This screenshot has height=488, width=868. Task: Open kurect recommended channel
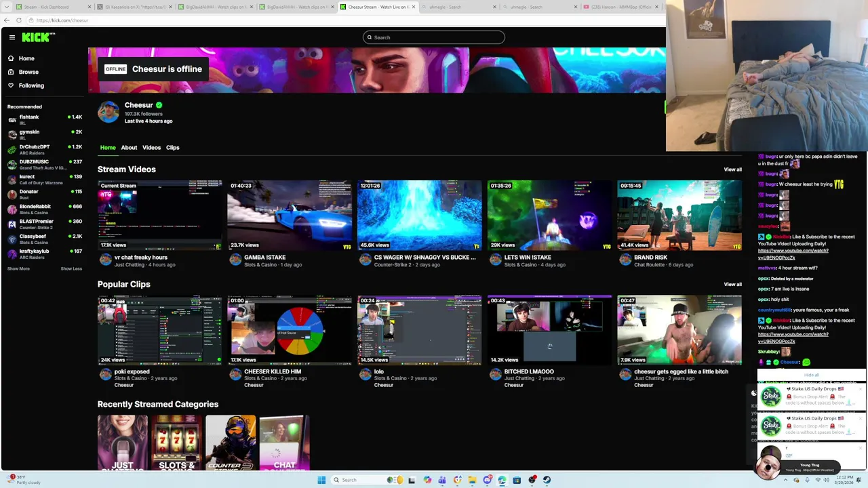tap(45, 179)
